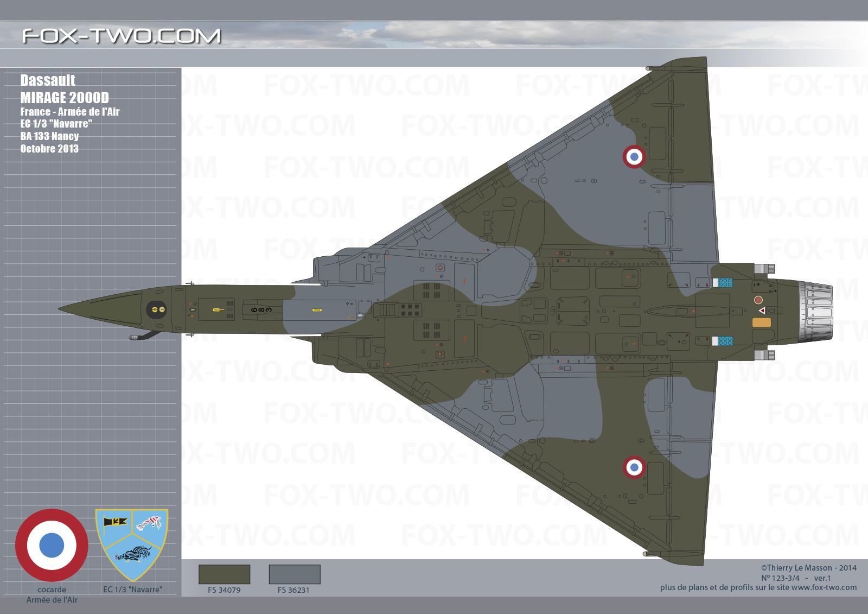Click the orange panel near the tail
Image resolution: width=868 pixels, height=614 pixels.
(761, 322)
